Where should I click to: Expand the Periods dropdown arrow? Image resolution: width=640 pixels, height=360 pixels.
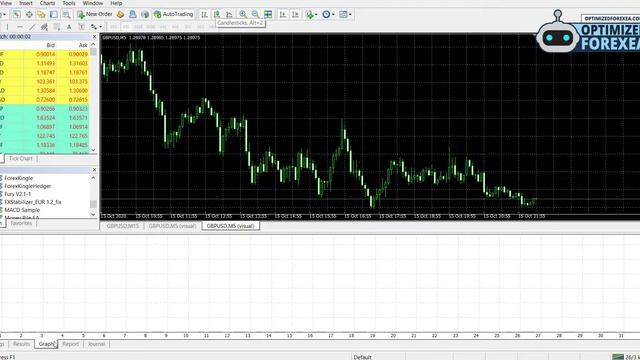tap(333, 15)
